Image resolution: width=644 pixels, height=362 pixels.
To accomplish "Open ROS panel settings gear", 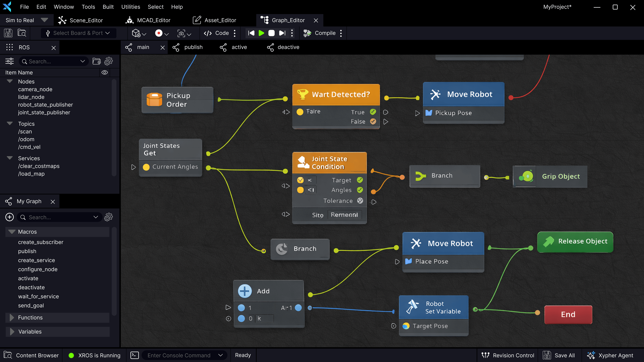I will point(108,62).
